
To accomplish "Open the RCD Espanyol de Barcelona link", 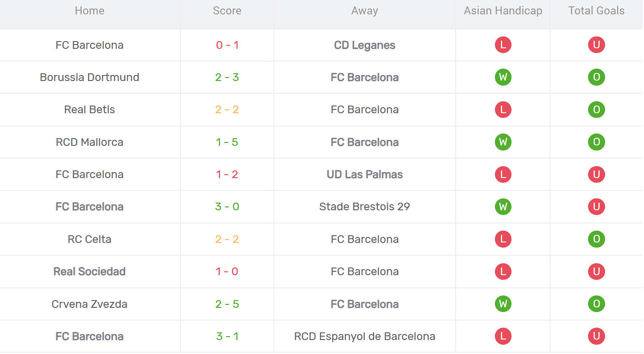I will tap(365, 336).
